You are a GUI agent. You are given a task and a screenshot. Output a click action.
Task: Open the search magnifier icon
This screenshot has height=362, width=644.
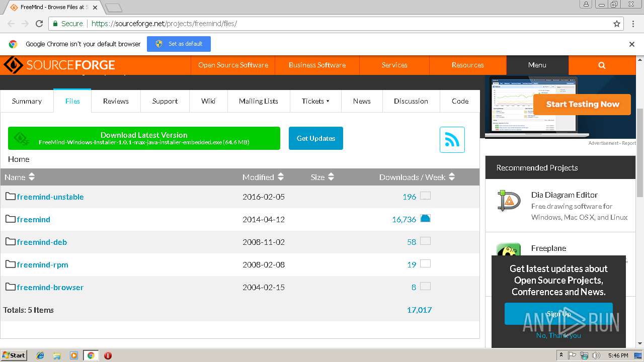click(x=602, y=65)
